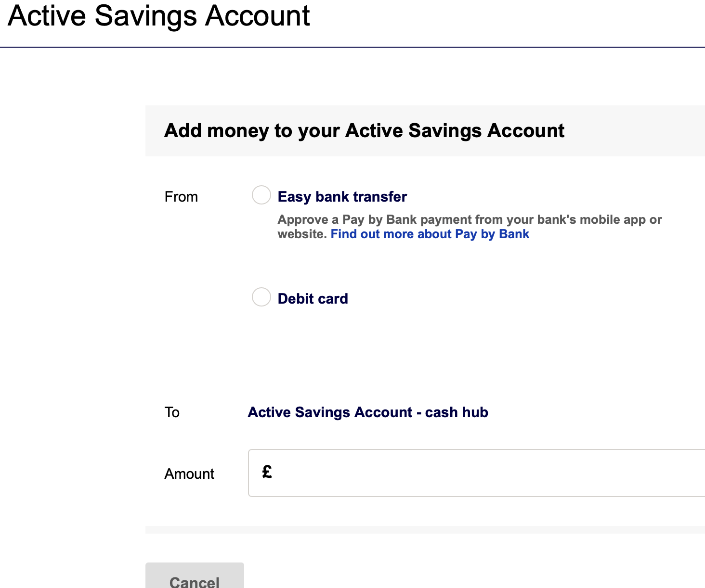Click the pound sign in the Amount box
Viewport: 705px width, 588px height.
tap(267, 472)
